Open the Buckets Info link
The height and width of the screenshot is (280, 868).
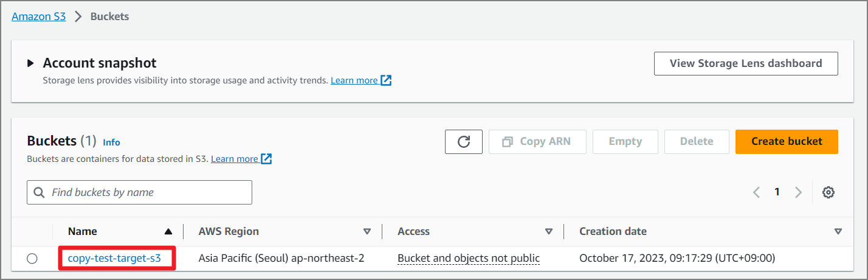point(111,142)
